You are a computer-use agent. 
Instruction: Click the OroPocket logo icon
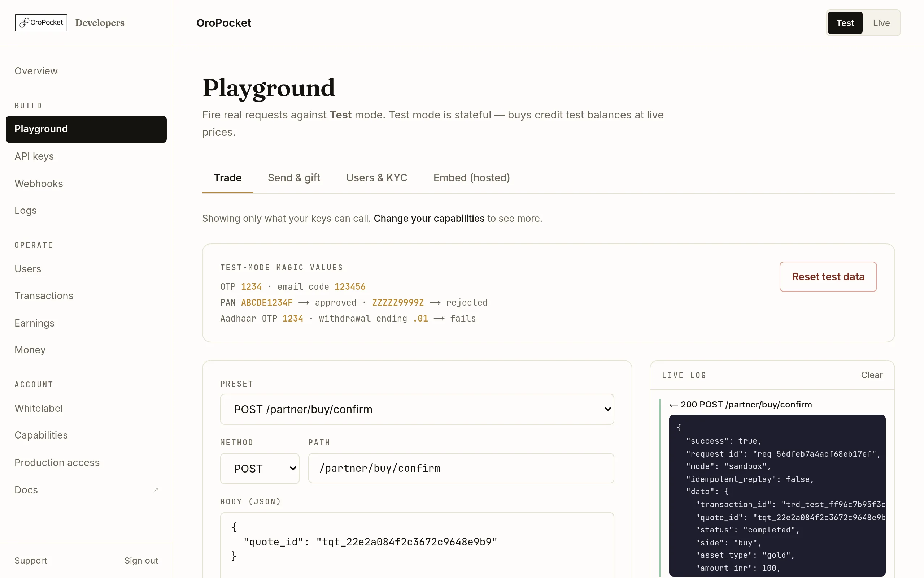click(x=41, y=22)
